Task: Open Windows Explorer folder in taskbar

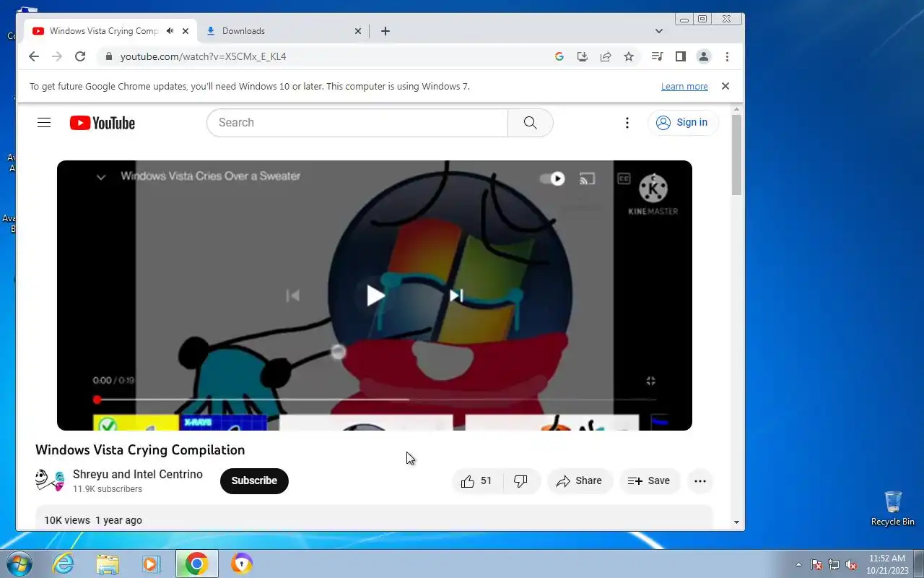Action: tap(108, 564)
